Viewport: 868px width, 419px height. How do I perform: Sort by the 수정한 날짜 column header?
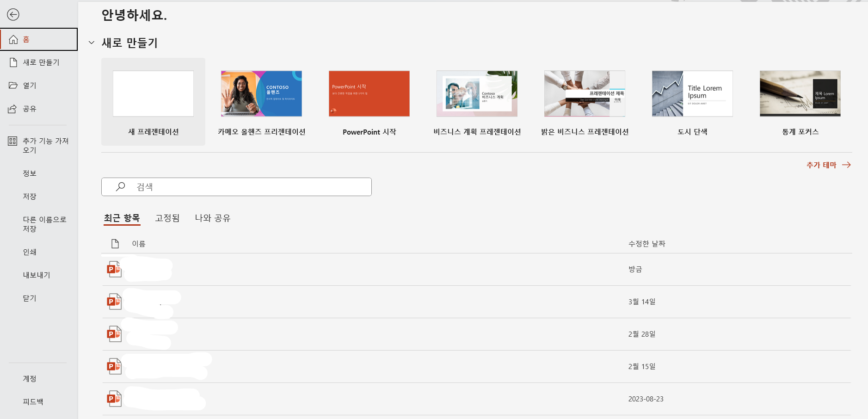coord(646,244)
